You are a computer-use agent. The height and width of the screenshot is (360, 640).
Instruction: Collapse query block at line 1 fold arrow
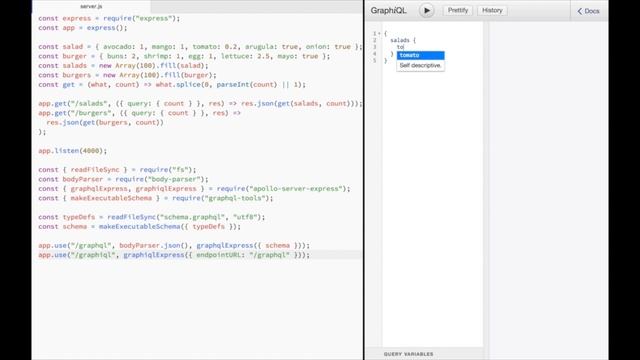(379, 33)
